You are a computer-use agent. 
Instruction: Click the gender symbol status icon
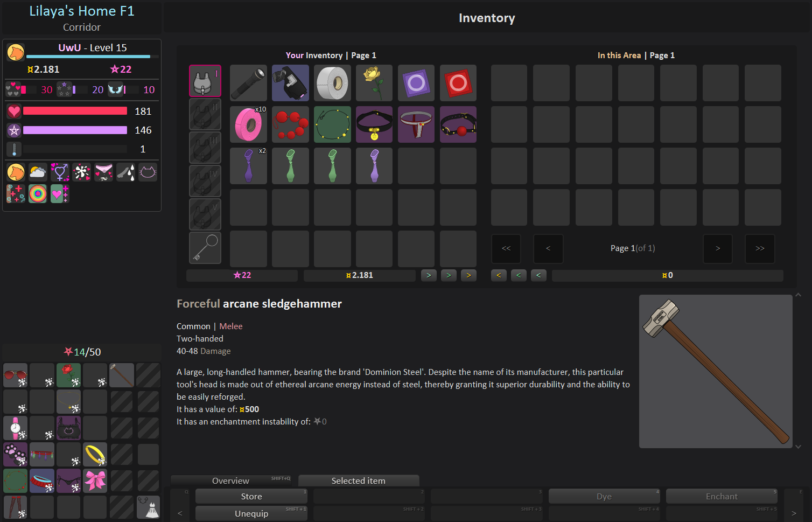60,172
